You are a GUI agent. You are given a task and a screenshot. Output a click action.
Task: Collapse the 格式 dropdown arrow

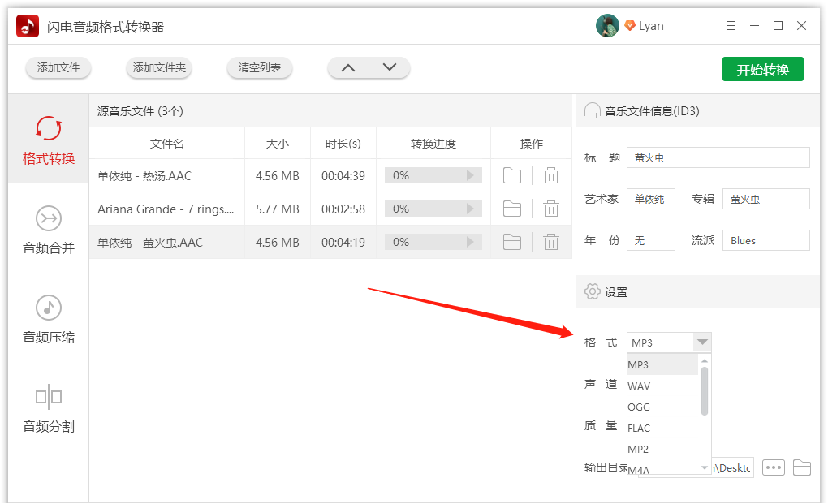point(702,342)
